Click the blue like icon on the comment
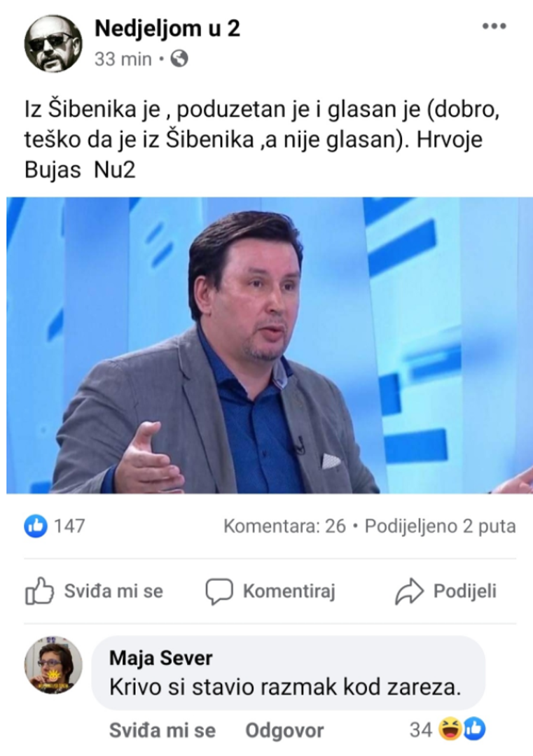The image size is (533, 756). pos(475,729)
